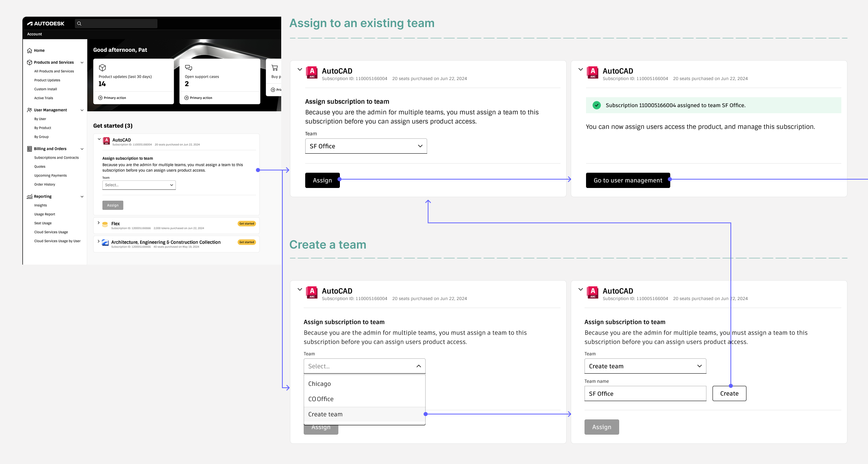Click Primary action link under Open support cases
The image size is (868, 464).
(198, 98)
